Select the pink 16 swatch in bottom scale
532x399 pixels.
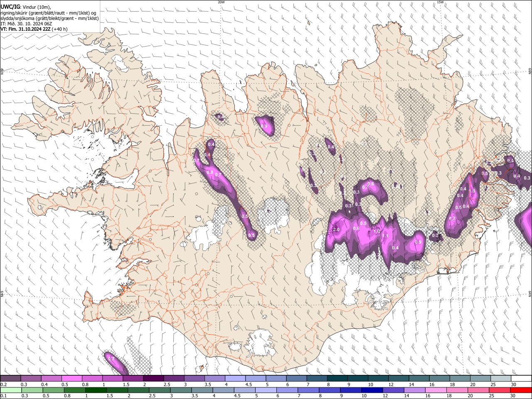point(436,390)
